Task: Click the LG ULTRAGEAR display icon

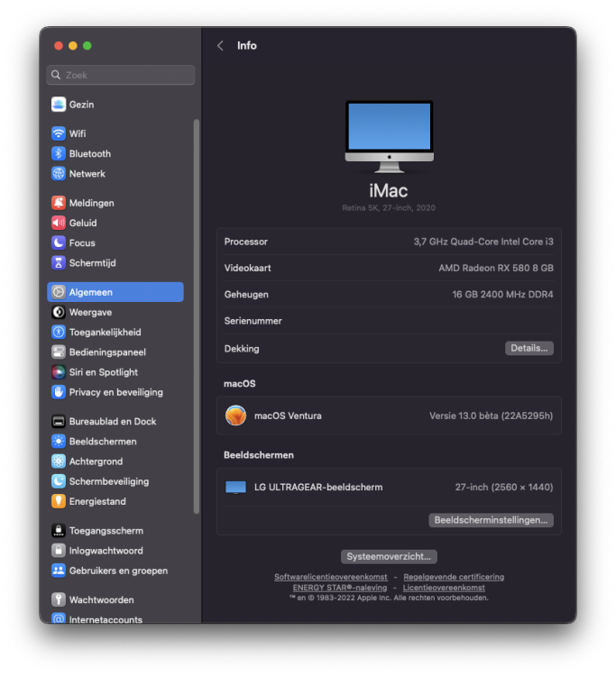Action: pos(235,487)
